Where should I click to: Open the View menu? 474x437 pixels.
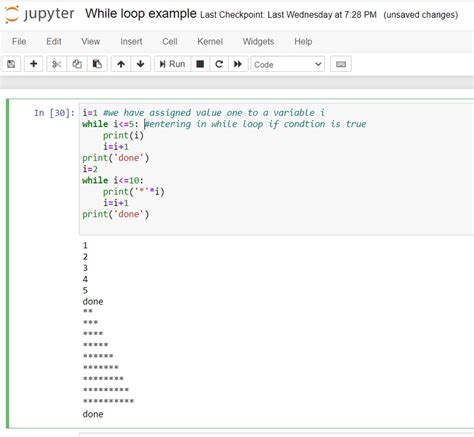click(x=91, y=41)
